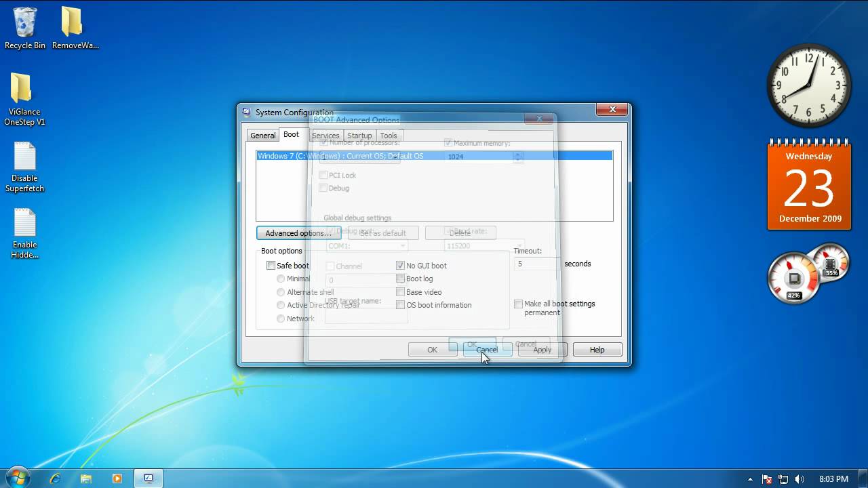Screen dimensions: 868x488
Task: Click the System Configuration title bar icon
Action: [246, 113]
